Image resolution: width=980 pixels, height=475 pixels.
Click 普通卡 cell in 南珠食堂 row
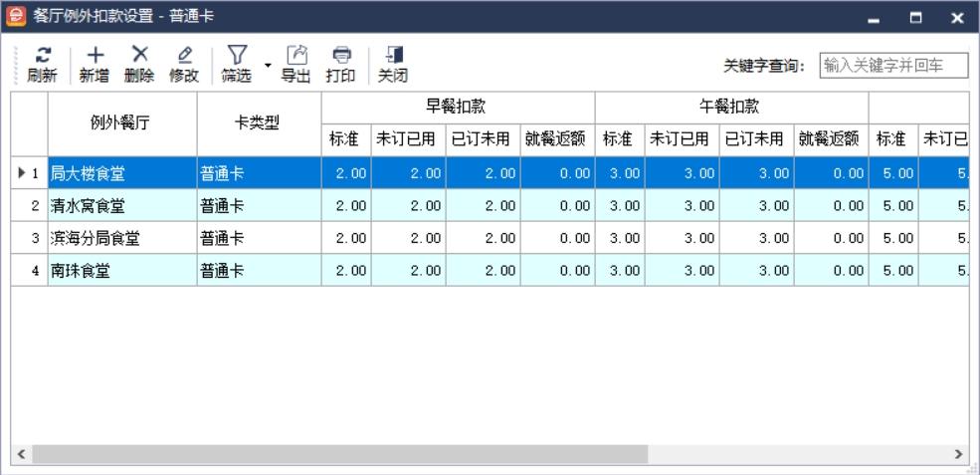[x=260, y=271]
